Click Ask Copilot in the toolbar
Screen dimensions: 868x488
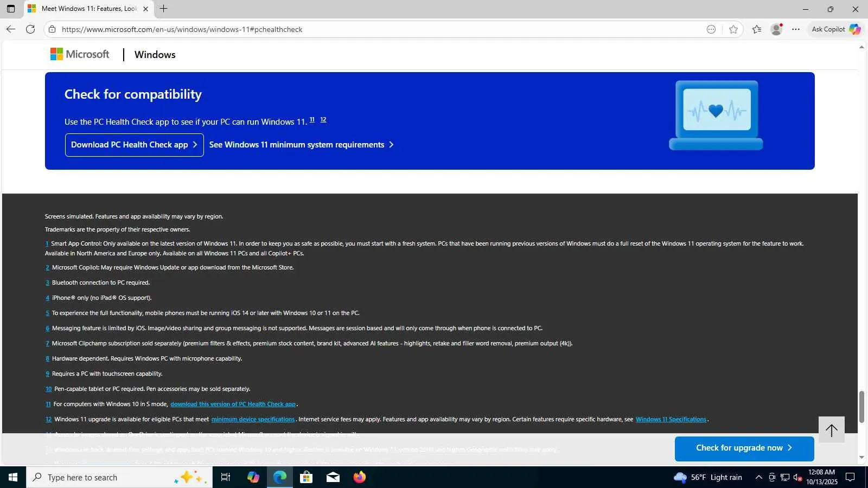836,29
